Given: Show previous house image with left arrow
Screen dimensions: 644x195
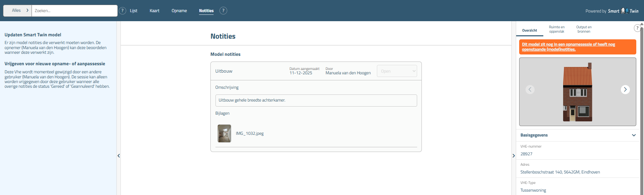Looking at the screenshot, I should pos(530,89).
